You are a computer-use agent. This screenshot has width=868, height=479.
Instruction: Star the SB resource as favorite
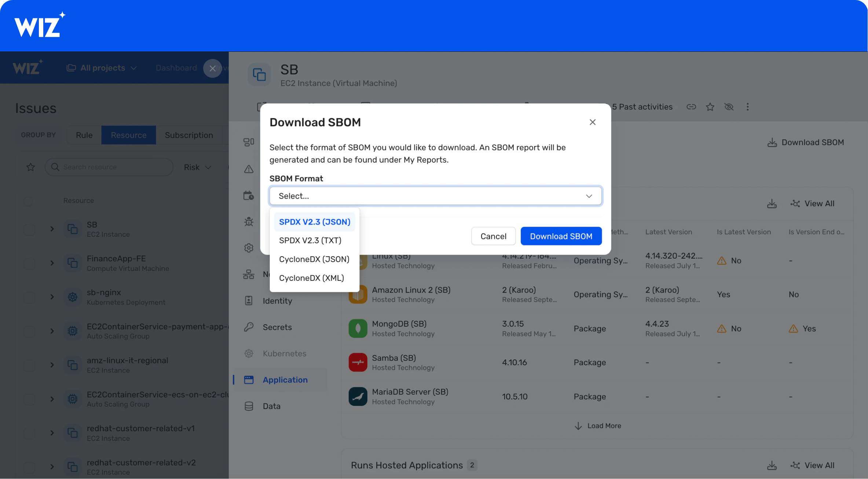point(710,107)
